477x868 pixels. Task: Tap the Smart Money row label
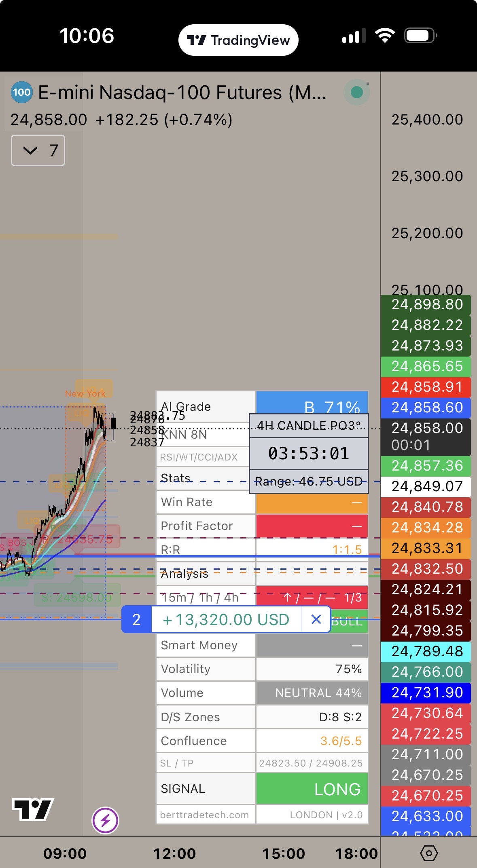click(199, 645)
